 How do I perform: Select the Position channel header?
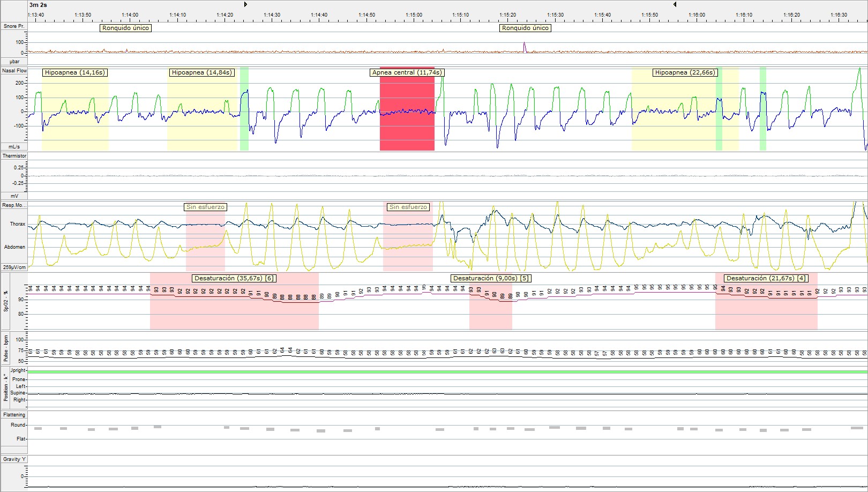6,387
